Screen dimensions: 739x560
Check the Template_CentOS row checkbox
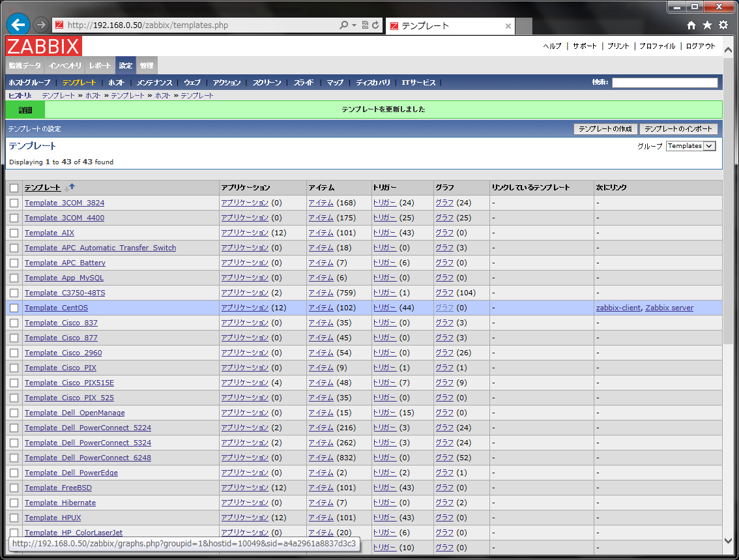click(x=14, y=308)
